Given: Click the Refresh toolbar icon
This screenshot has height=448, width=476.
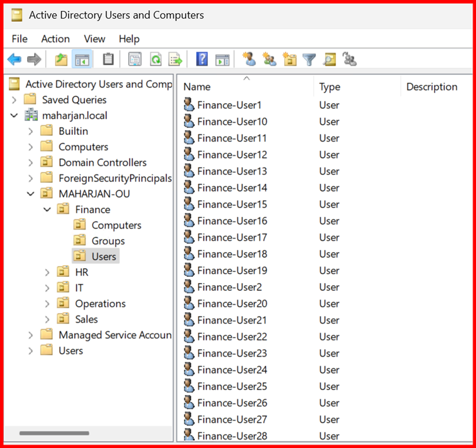Looking at the screenshot, I should pos(156,59).
